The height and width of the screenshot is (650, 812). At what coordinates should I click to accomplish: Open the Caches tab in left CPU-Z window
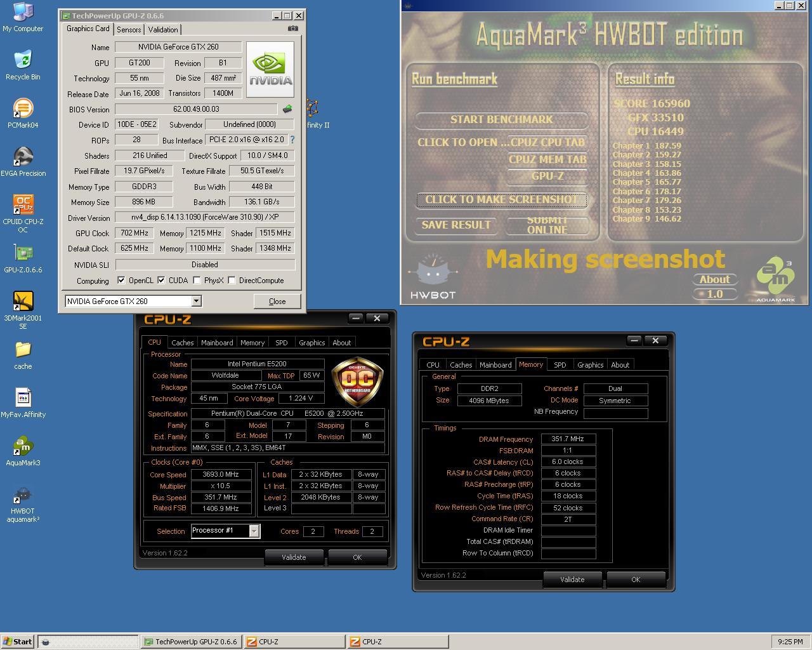pos(183,343)
